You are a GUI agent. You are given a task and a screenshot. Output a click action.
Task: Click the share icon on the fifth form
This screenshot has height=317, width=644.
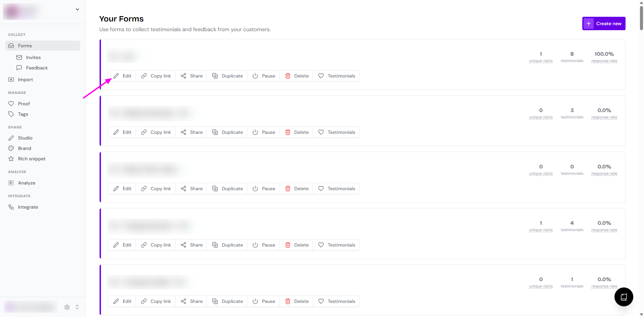point(183,301)
